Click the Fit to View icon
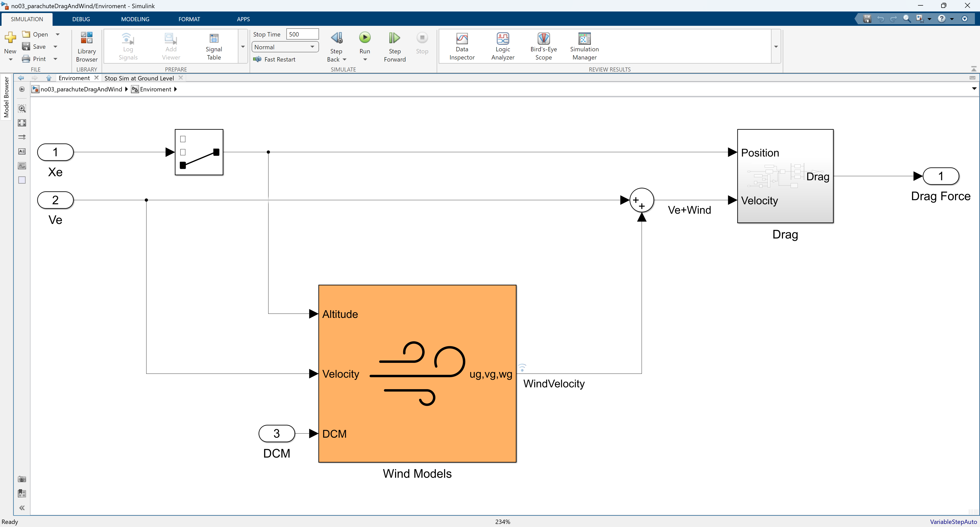The image size is (980, 527). (x=22, y=123)
